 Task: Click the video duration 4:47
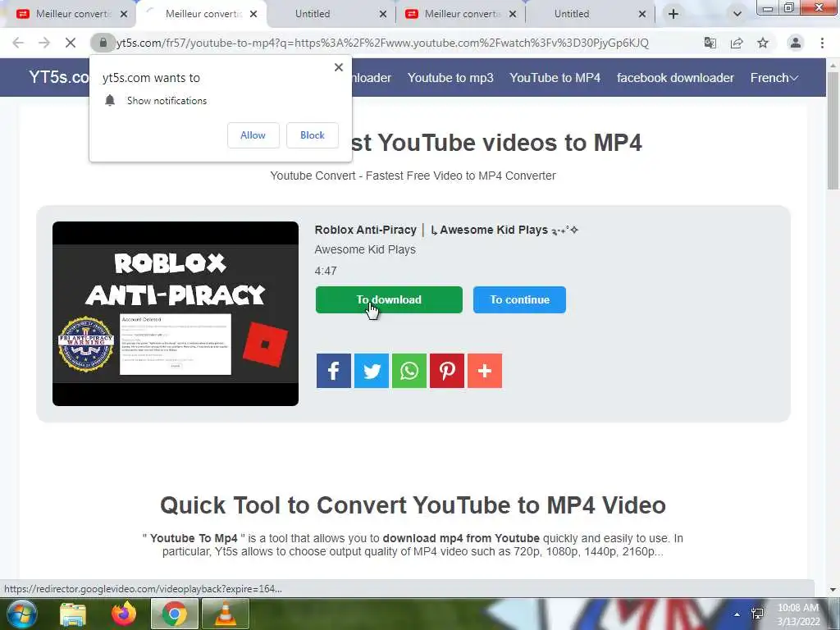pos(326,271)
